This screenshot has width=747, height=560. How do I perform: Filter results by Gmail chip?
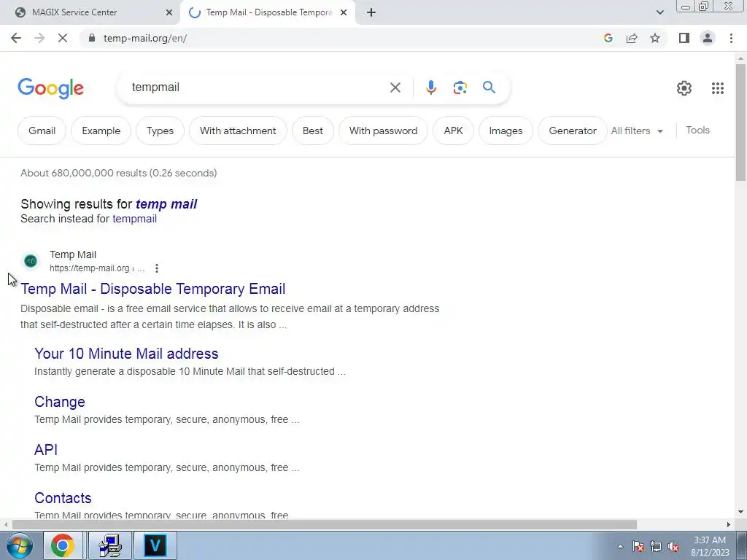(x=42, y=131)
